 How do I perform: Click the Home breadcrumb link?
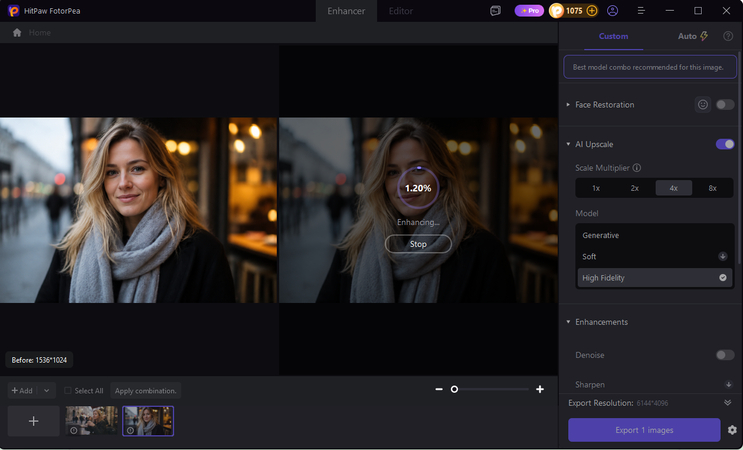tap(39, 33)
